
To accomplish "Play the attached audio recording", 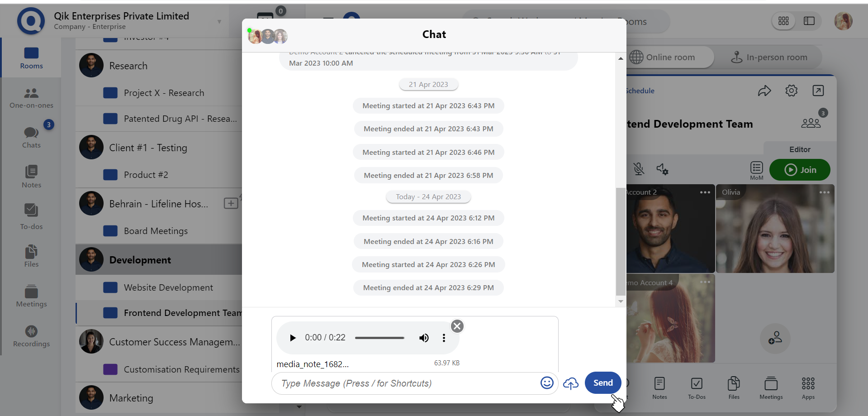I will click(x=293, y=338).
